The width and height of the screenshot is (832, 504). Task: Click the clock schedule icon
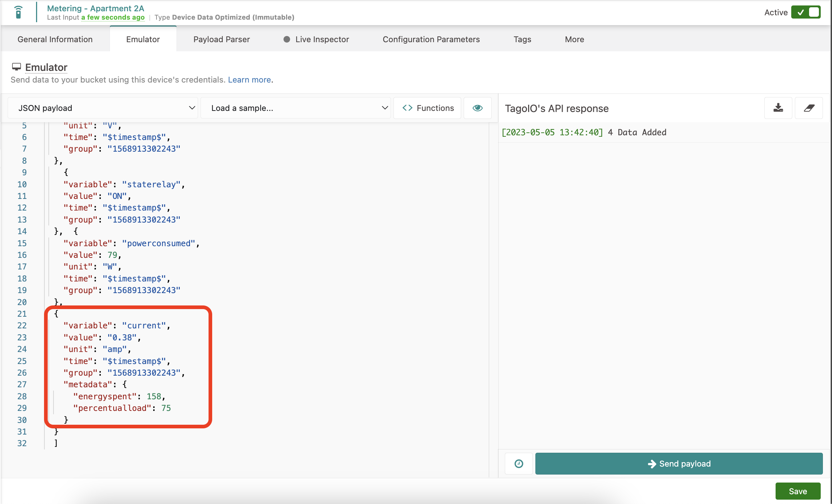coord(519,464)
